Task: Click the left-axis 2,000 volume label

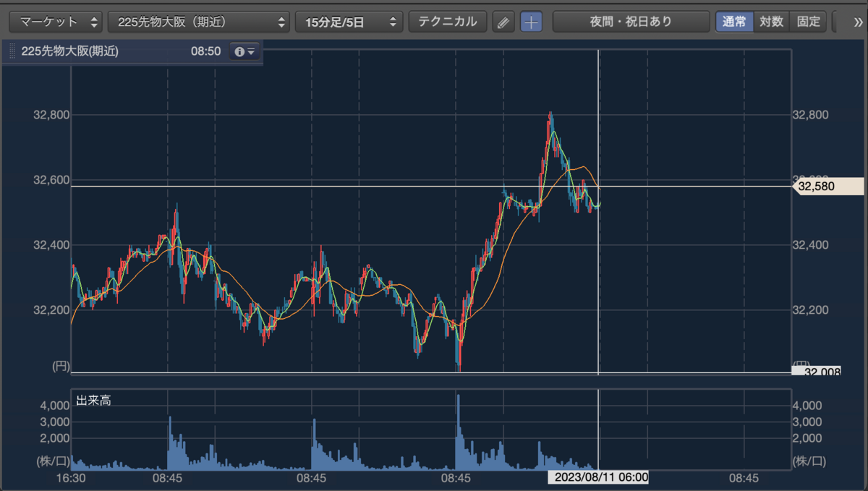Action: [55, 438]
